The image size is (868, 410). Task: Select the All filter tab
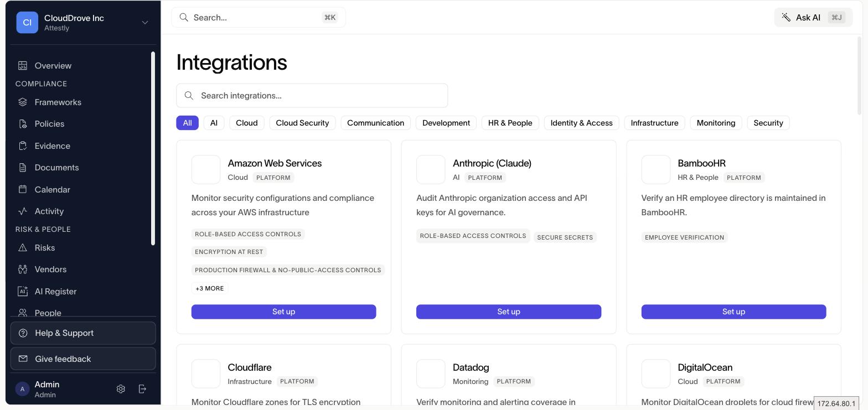pos(187,123)
